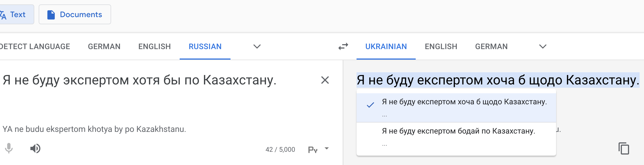Click the microphone voice input icon
Screen dimensions: 644x165
tap(9, 148)
